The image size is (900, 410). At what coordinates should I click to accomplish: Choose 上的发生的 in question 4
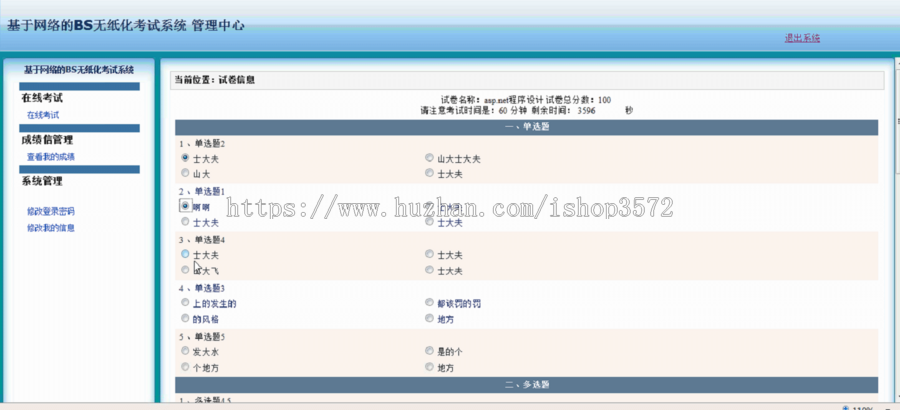tap(185, 301)
